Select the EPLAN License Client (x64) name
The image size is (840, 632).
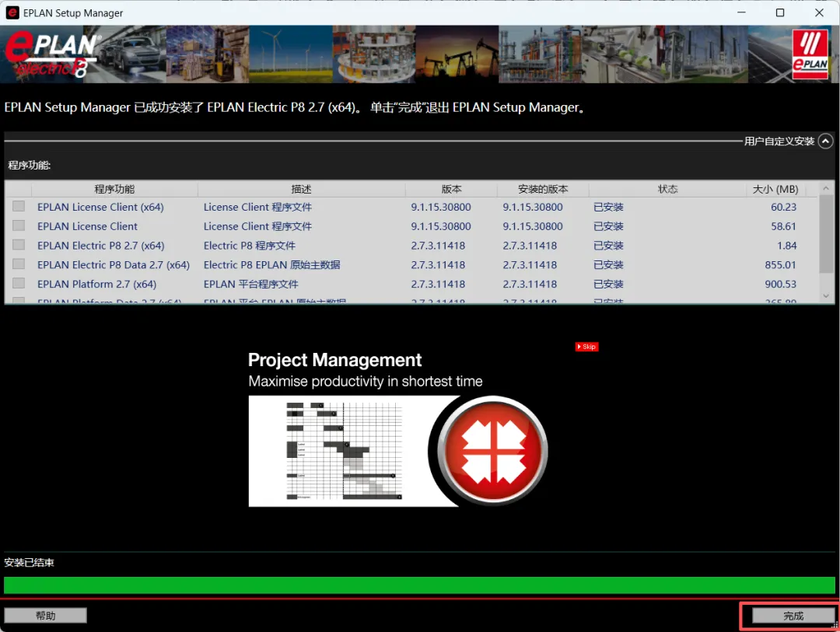click(100, 207)
